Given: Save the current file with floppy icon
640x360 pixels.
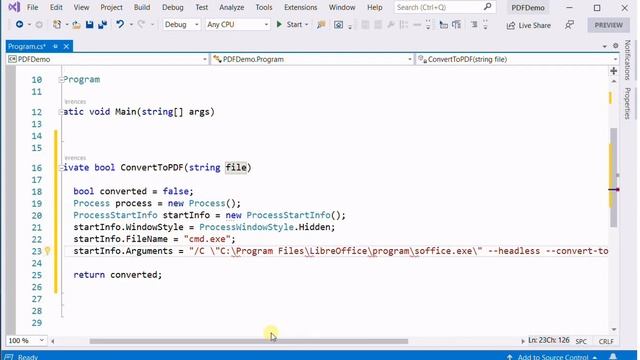Looking at the screenshot, I should (x=89, y=24).
